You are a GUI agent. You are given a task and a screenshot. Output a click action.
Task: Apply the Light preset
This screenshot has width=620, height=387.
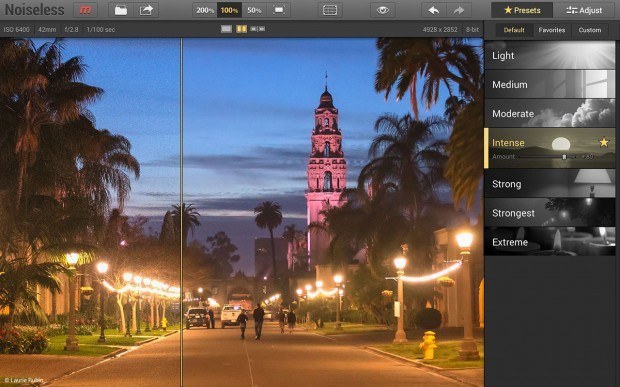tap(550, 55)
